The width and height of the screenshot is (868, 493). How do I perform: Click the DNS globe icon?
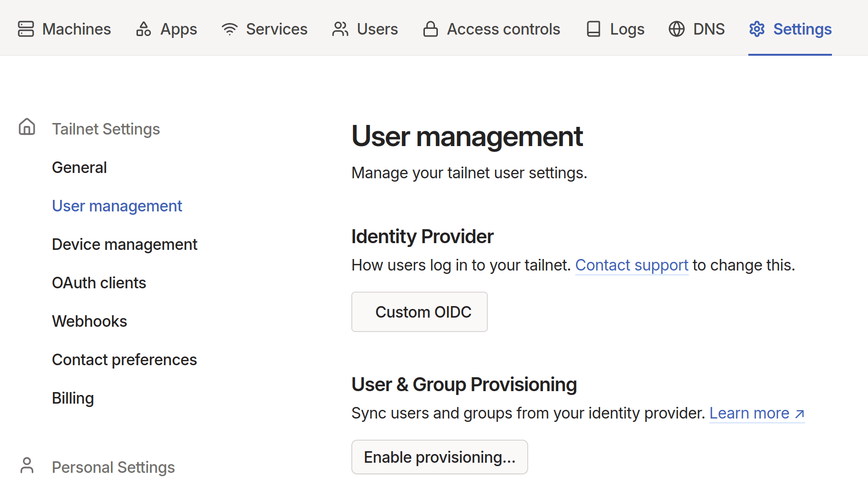(676, 29)
